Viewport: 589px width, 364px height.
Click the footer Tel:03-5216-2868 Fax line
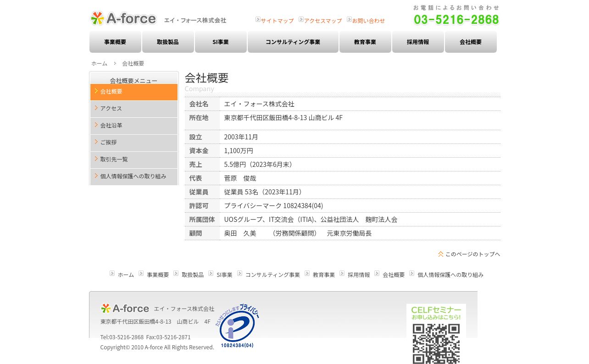tap(145, 337)
